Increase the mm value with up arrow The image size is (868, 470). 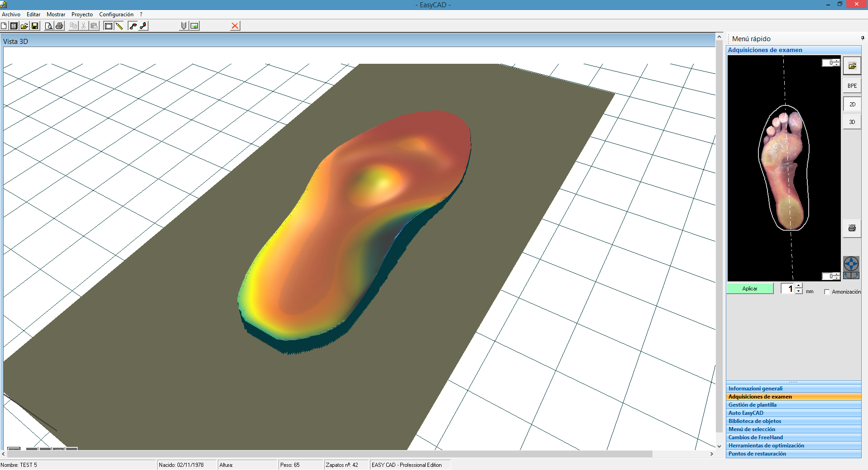(799, 286)
